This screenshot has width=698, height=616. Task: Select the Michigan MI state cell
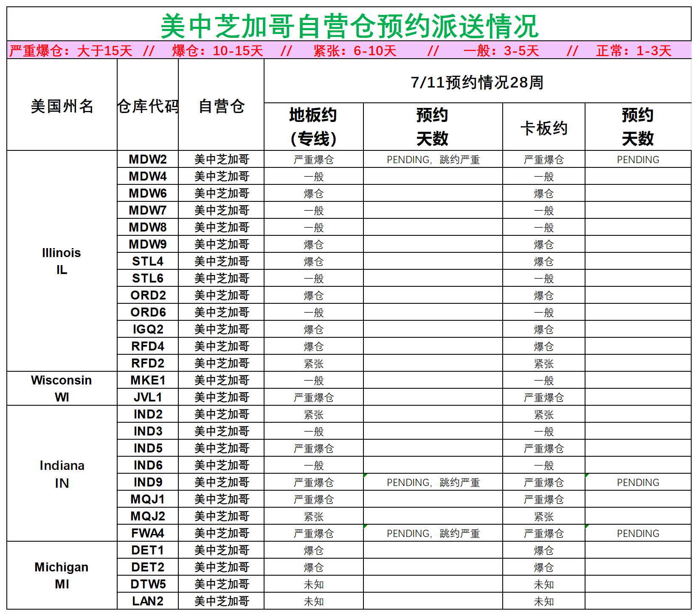tap(61, 575)
